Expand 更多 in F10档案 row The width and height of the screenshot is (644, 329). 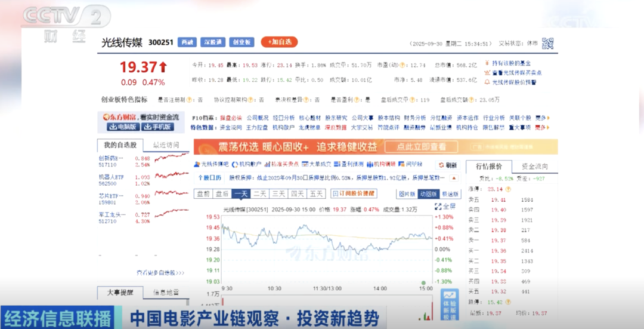[x=542, y=118]
